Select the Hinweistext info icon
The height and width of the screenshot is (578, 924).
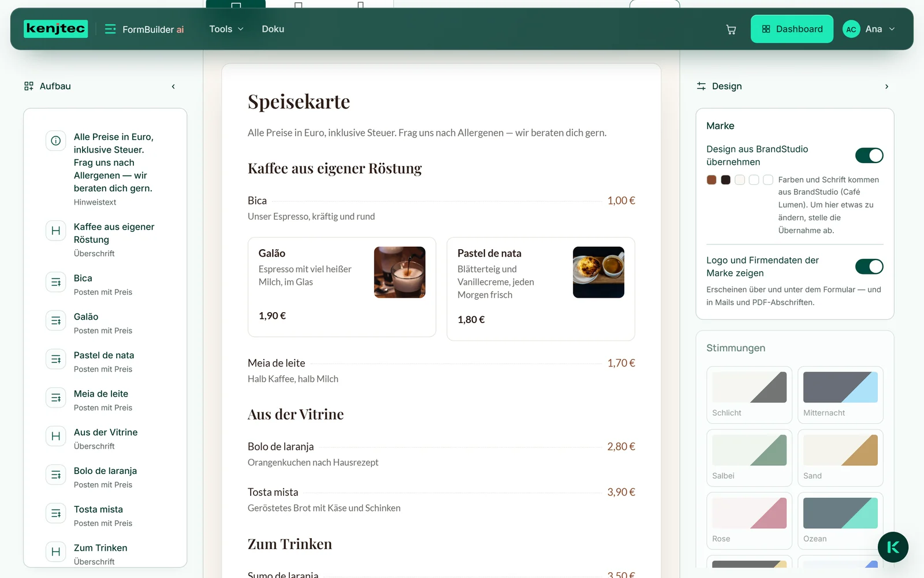(56, 140)
